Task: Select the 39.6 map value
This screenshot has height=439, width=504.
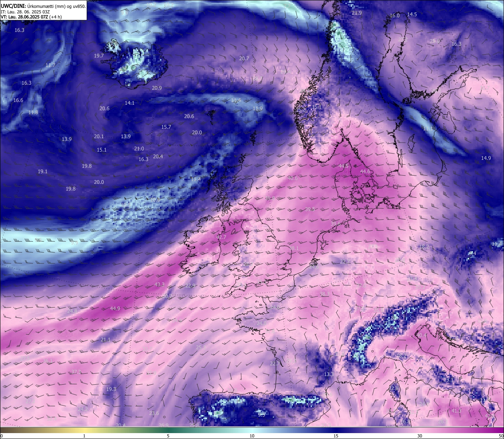Action: [x=335, y=223]
